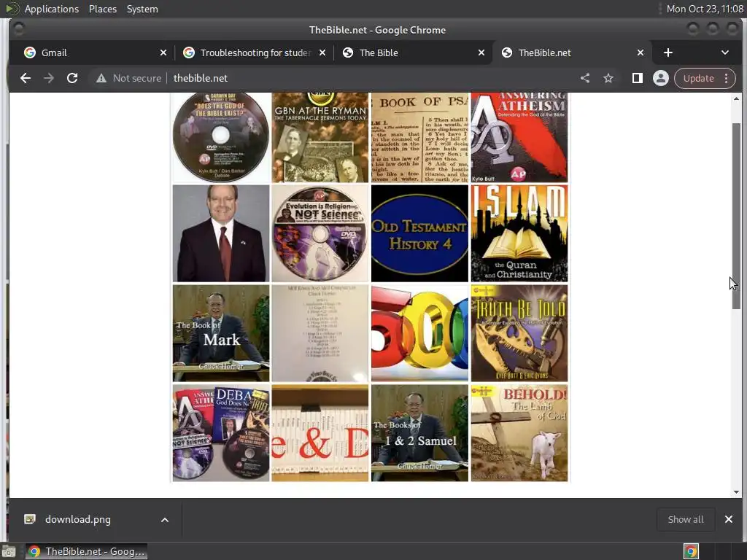Open the man in suit portrait thumbnail
Image resolution: width=747 pixels, height=560 pixels.
[x=220, y=233]
